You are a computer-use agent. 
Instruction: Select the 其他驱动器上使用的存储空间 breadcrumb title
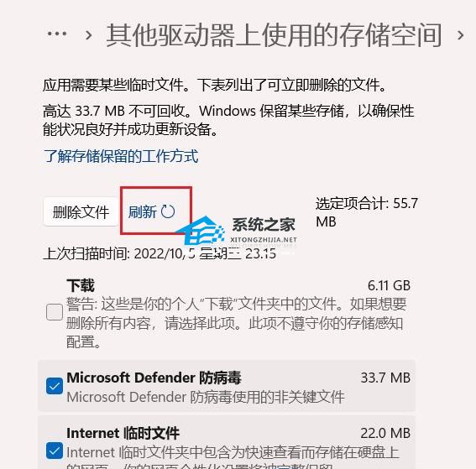click(x=275, y=35)
